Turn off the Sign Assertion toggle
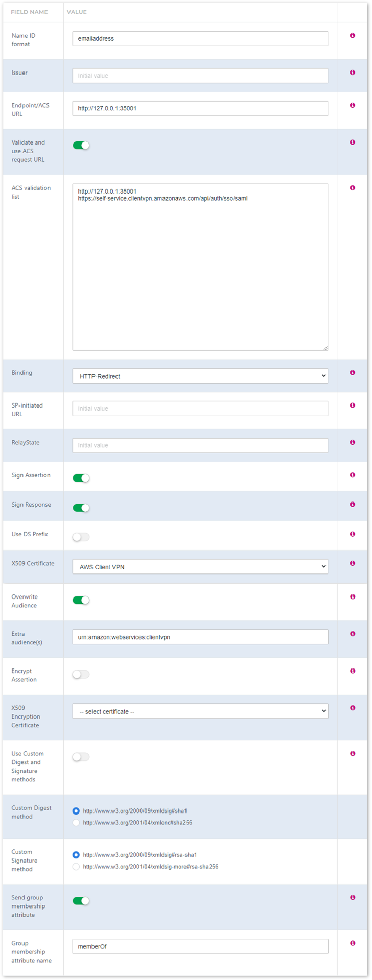 click(x=81, y=478)
